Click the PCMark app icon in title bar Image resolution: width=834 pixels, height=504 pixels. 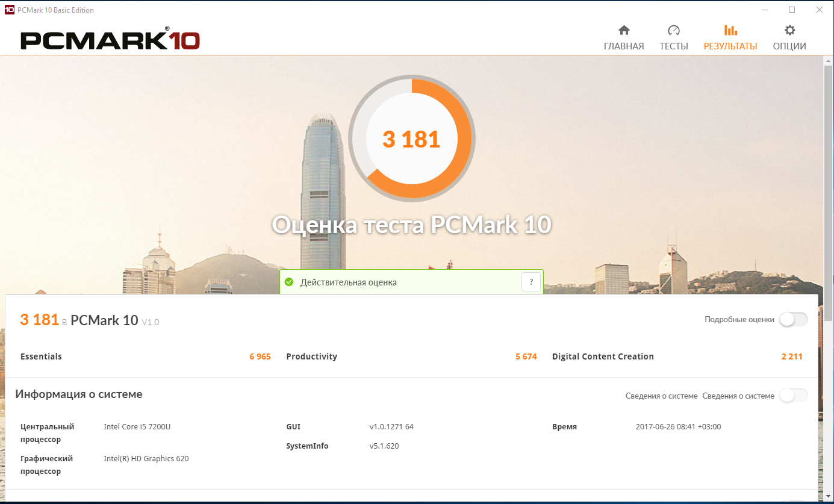pos(9,10)
